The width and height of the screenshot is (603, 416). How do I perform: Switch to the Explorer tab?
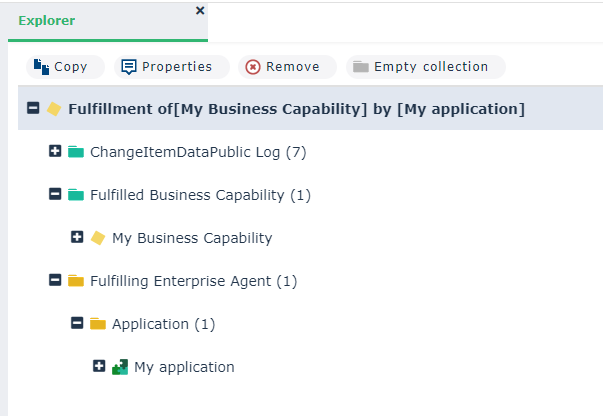pos(46,20)
